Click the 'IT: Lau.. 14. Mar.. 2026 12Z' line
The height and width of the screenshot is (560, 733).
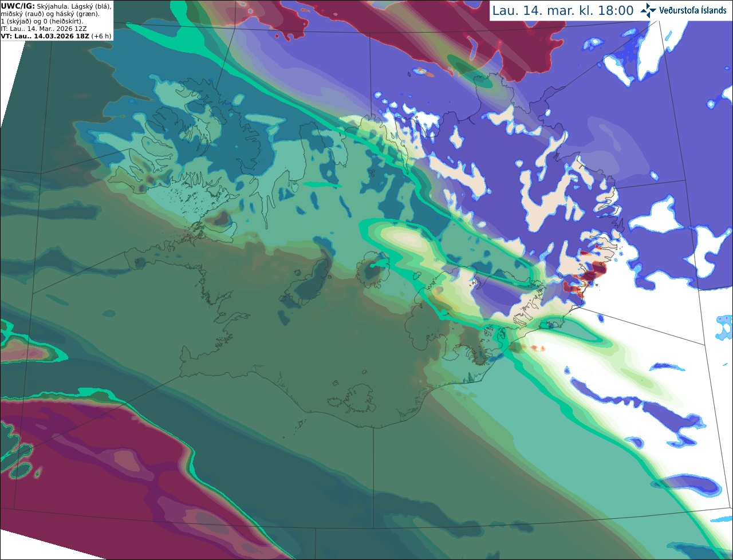[x=44, y=28]
